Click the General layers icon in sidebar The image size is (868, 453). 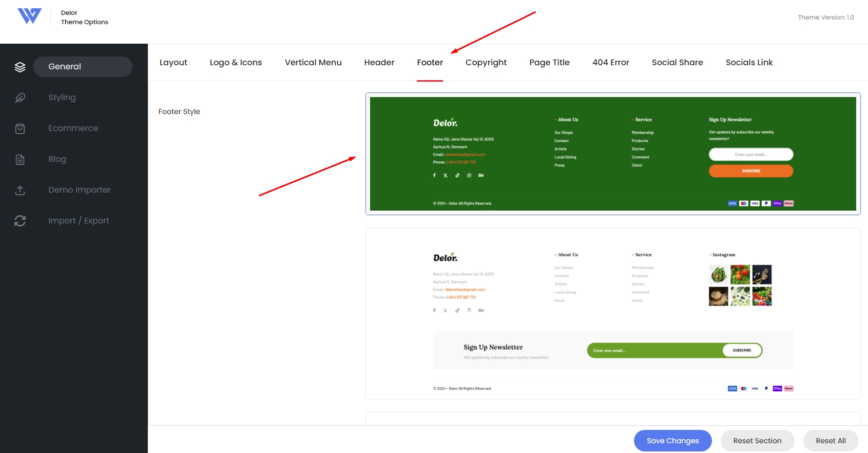coord(20,67)
